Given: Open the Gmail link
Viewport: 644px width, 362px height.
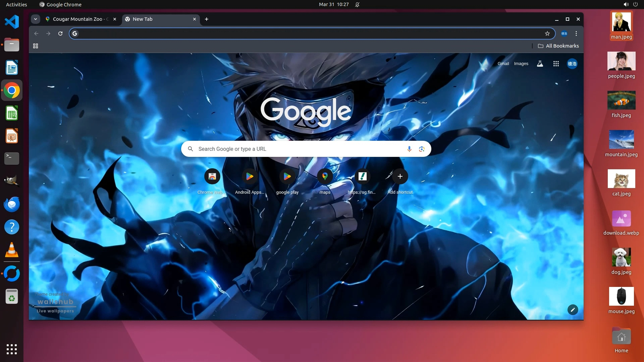Looking at the screenshot, I should point(503,64).
